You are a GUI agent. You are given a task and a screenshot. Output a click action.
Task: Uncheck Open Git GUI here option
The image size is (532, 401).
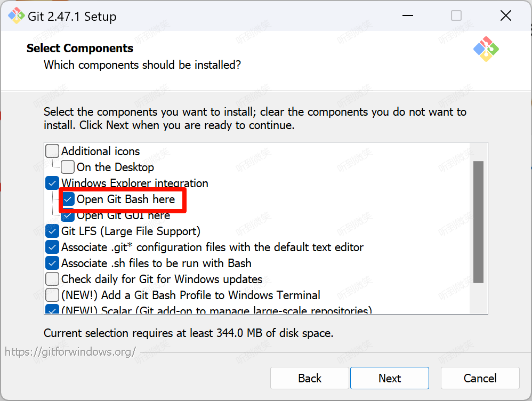[68, 216]
